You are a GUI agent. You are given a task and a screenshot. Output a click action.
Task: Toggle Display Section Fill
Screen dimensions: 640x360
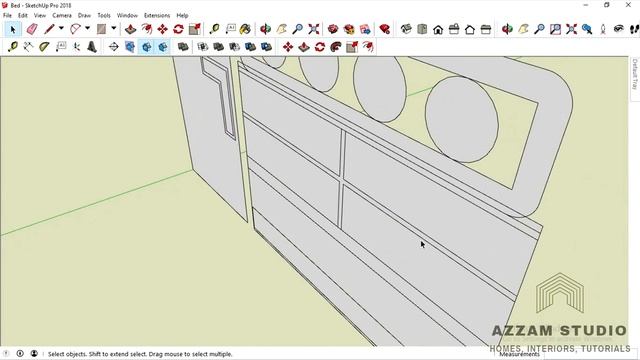[x=162, y=47]
